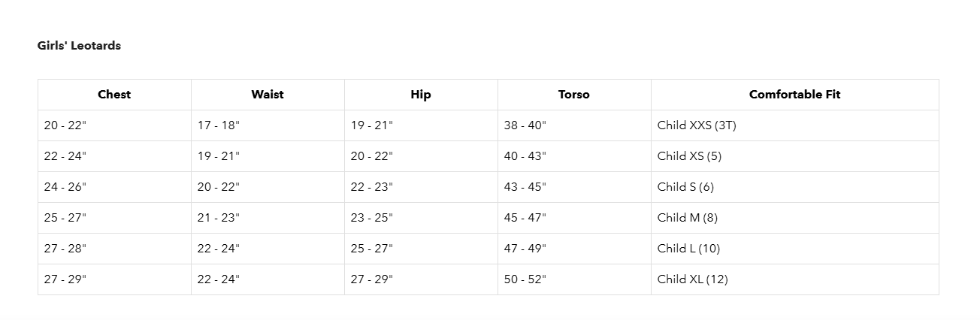Select the Child M (8) size cell
The width and height of the screenshot is (980, 320).
point(688,218)
